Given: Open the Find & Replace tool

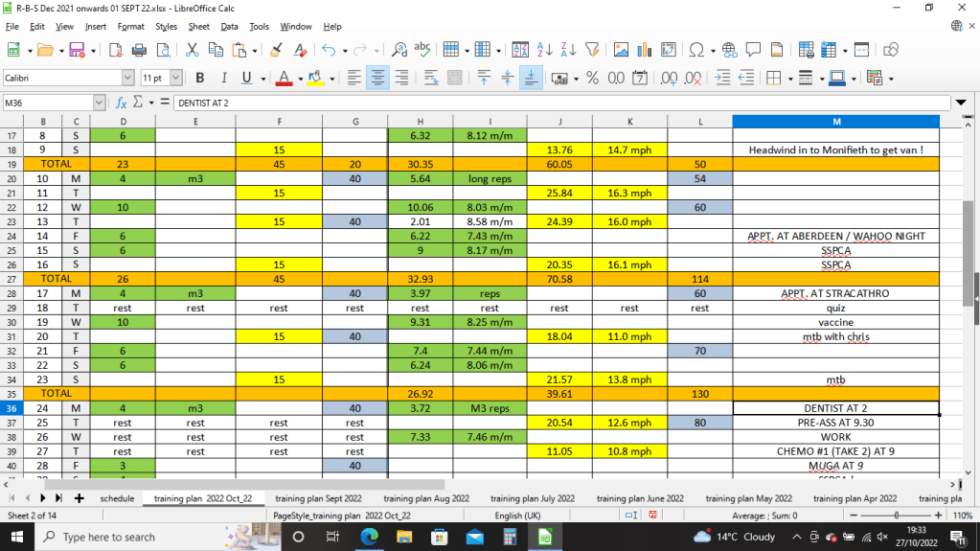Looking at the screenshot, I should click(399, 50).
